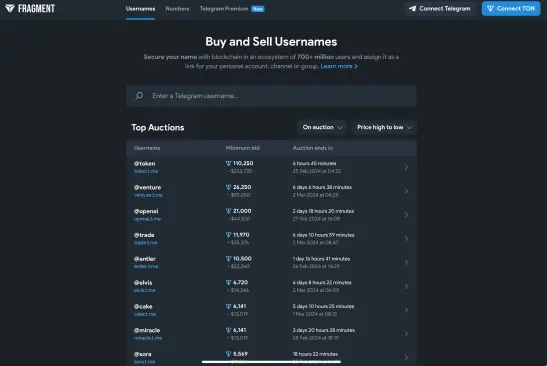This screenshot has width=547, height=366.
Task: Focus the Telegram username search field
Action: click(271, 96)
